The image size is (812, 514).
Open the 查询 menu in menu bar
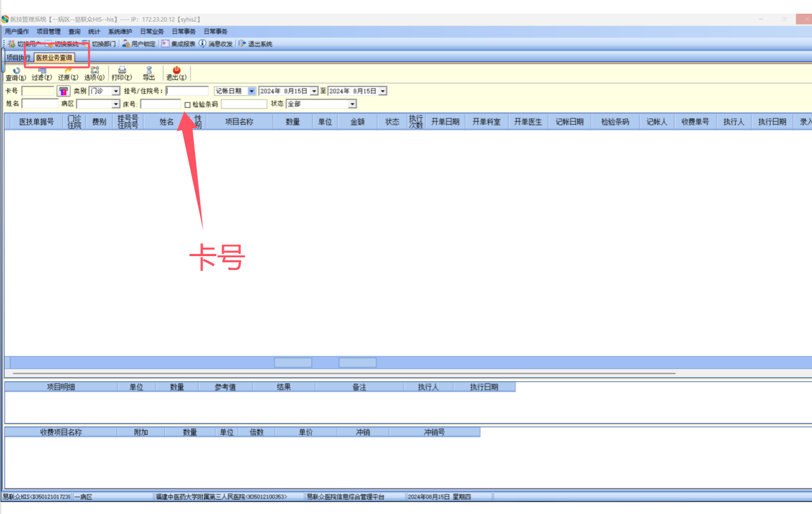click(75, 32)
